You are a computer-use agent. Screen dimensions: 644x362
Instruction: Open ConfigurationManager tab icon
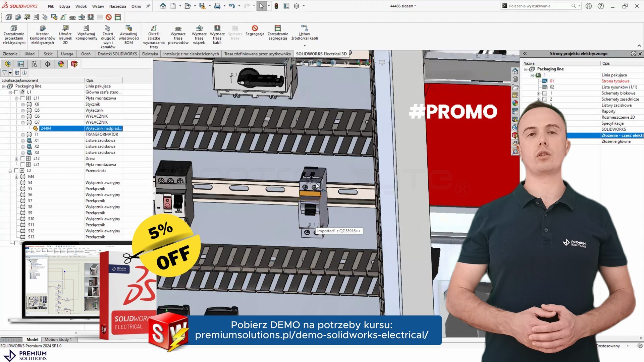click(x=34, y=64)
